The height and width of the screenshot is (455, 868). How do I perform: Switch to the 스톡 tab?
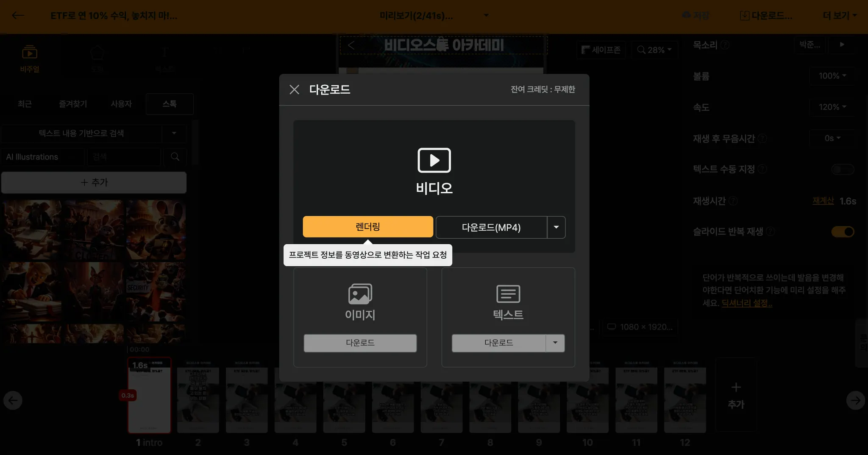(170, 104)
